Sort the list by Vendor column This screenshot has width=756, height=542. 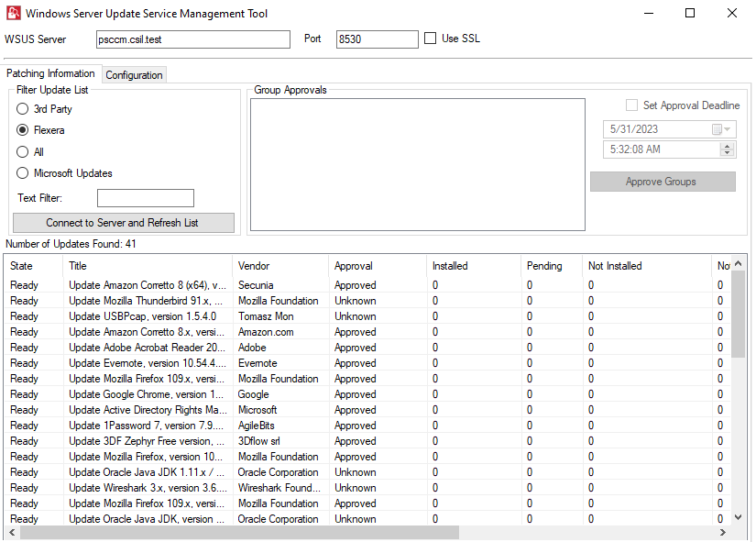pos(279,266)
